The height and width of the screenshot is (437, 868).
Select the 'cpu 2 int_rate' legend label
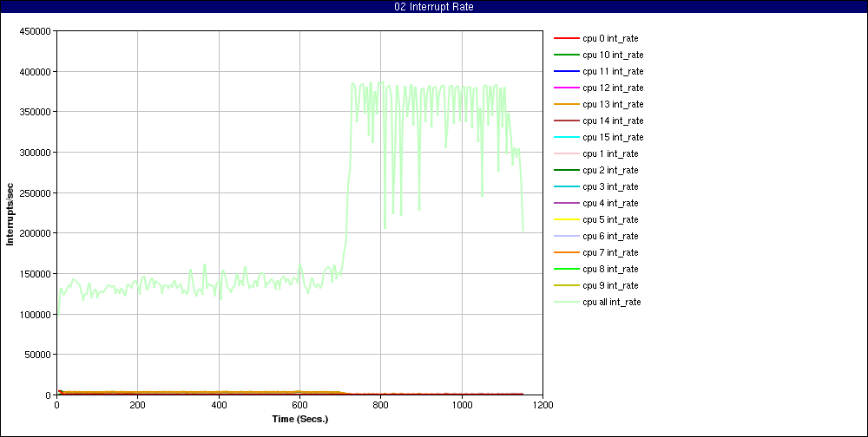point(610,170)
